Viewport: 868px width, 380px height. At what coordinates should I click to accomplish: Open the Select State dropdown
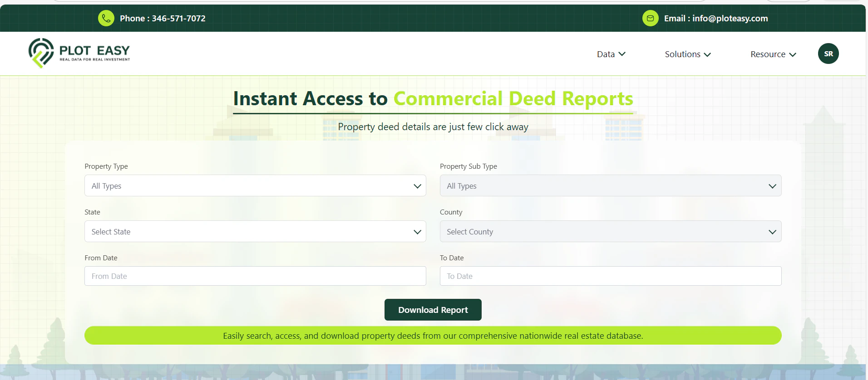point(255,231)
